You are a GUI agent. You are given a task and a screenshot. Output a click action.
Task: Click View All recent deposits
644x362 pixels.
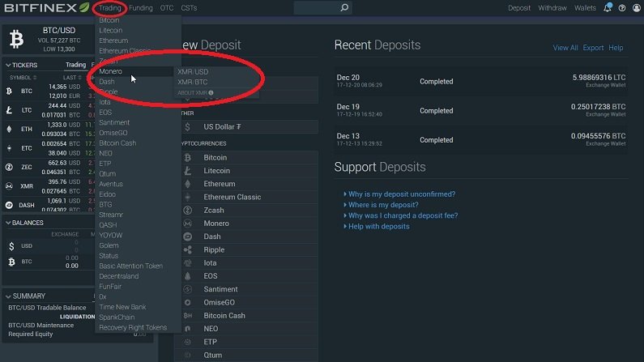point(565,48)
